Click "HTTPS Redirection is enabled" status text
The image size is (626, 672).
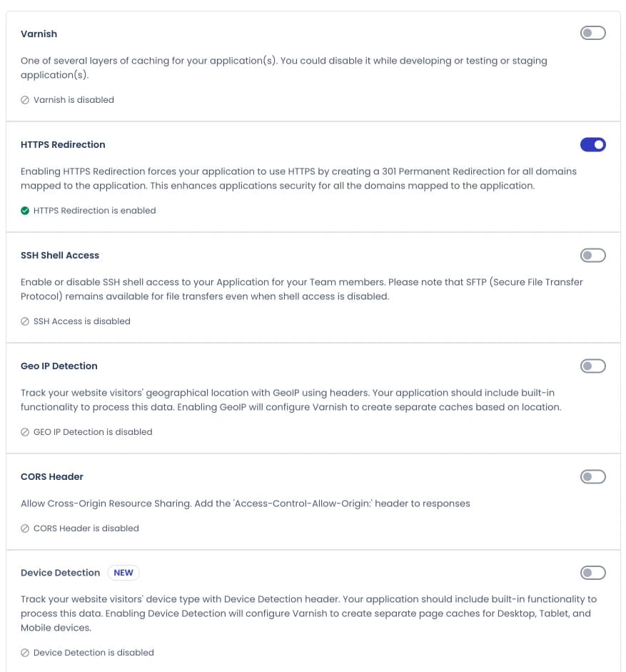point(94,211)
